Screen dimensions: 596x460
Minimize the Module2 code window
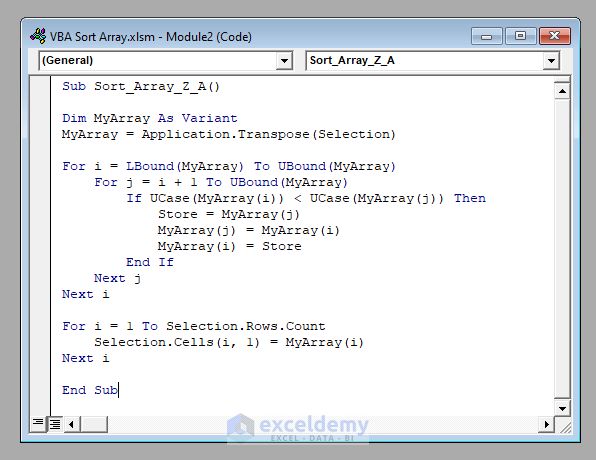tap(487, 36)
